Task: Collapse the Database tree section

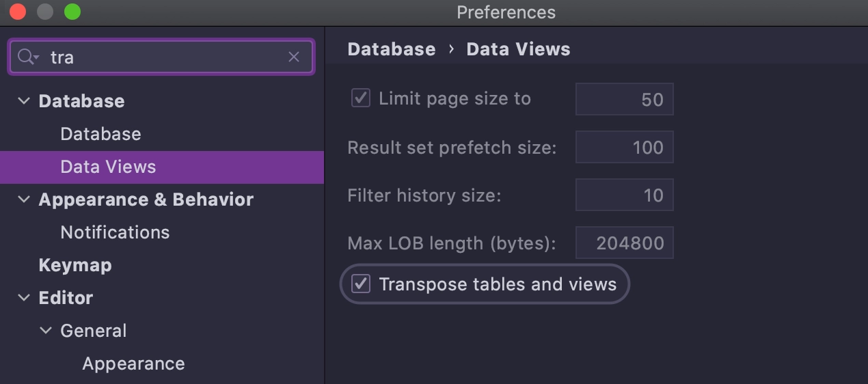Action: point(24,101)
